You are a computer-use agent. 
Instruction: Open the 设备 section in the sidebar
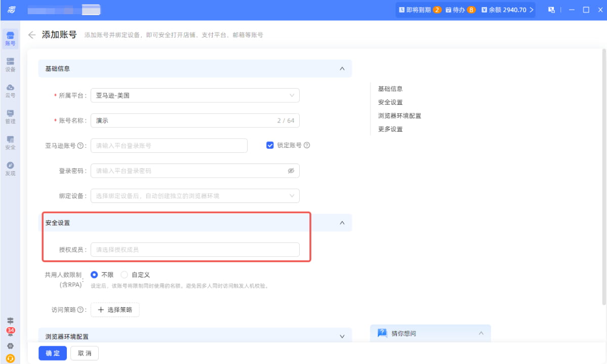(x=10, y=64)
